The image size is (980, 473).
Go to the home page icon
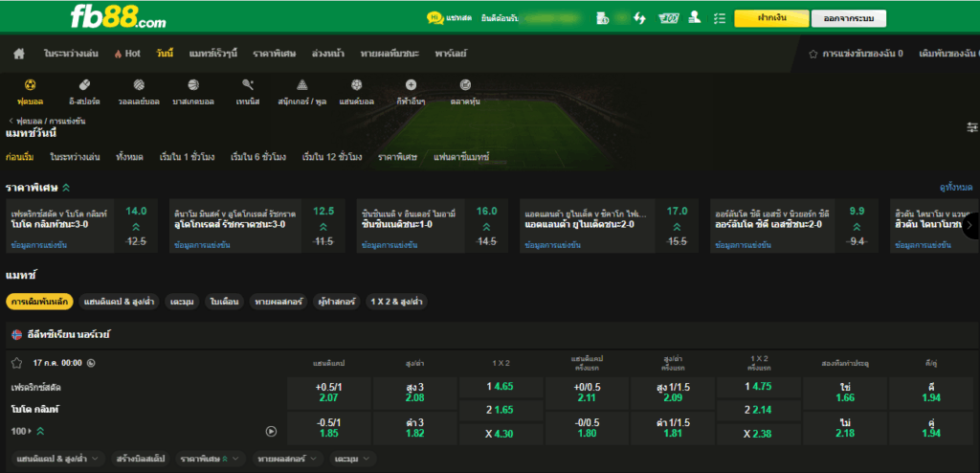pyautogui.click(x=19, y=54)
